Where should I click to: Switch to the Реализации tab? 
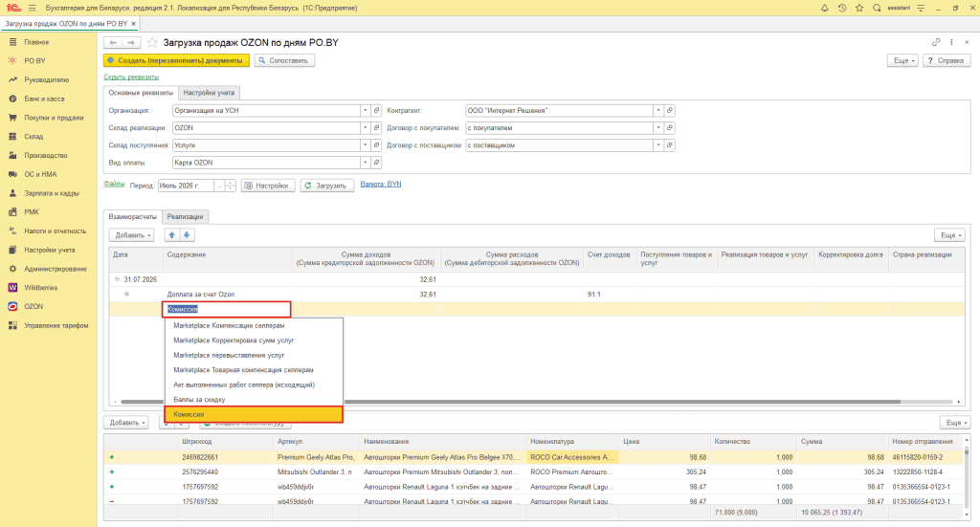coord(185,217)
